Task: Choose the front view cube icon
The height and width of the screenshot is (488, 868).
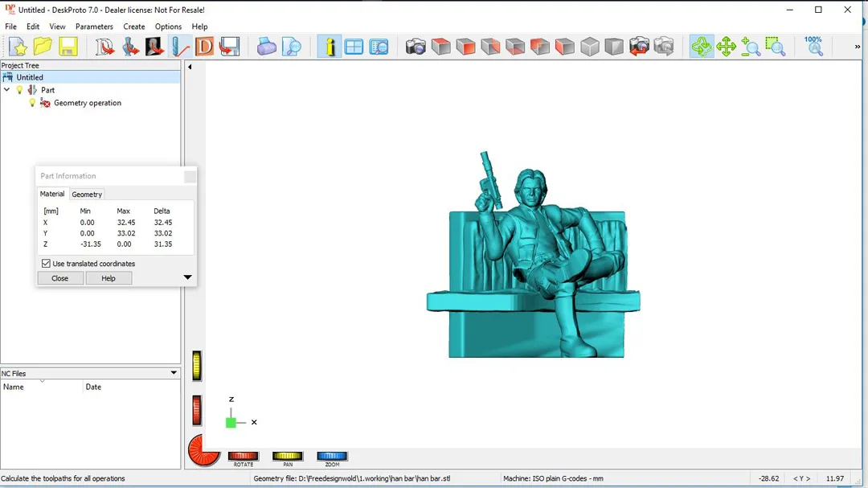Action: pos(465,47)
